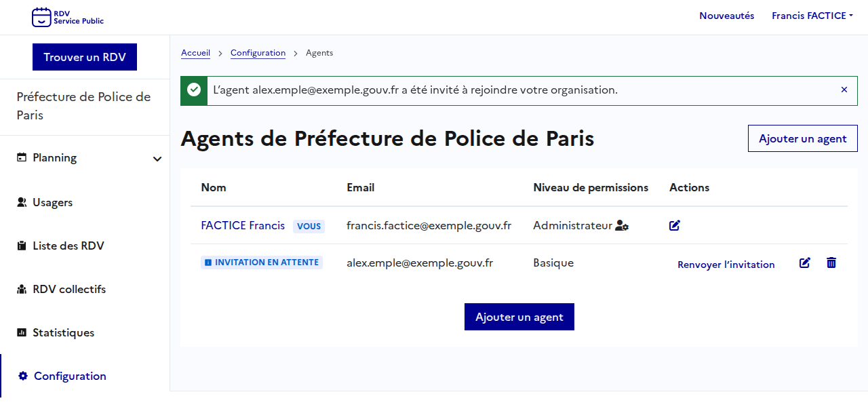Click Renvoyer l'invitation for alex.emple
This screenshot has height=407, width=868.
(726, 265)
